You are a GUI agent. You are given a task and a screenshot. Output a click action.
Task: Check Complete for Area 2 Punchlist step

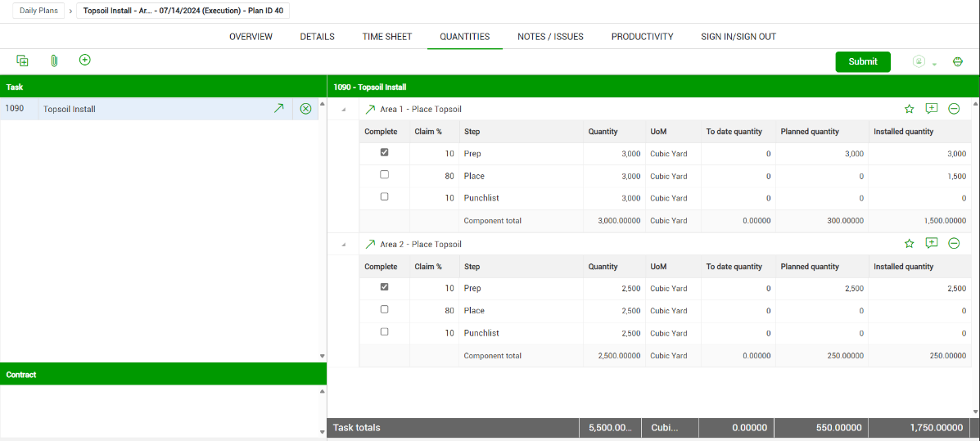tap(385, 332)
